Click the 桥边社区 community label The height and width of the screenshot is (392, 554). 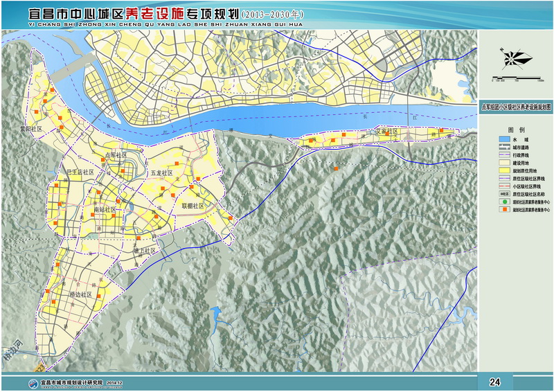(x=80, y=294)
